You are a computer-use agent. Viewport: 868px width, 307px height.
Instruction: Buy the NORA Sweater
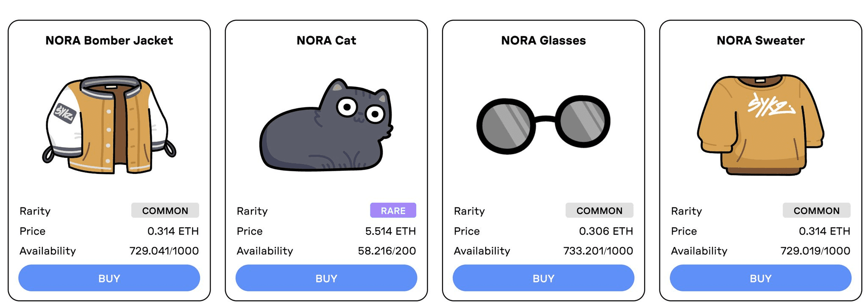pos(761,278)
